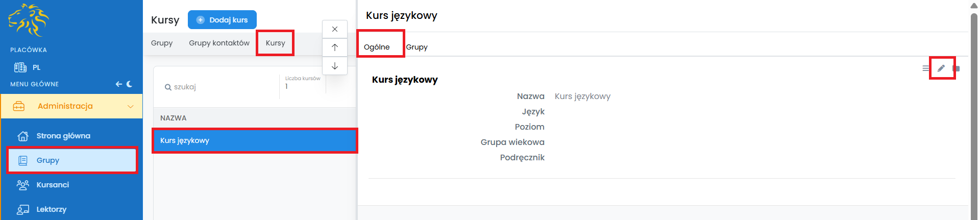The image size is (980, 220).
Task: Open Kursanci in the sidebar
Action: tap(53, 185)
